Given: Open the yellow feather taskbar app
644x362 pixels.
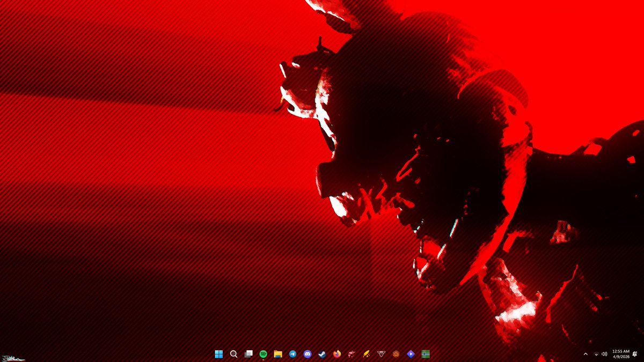Looking at the screenshot, I should [367, 354].
